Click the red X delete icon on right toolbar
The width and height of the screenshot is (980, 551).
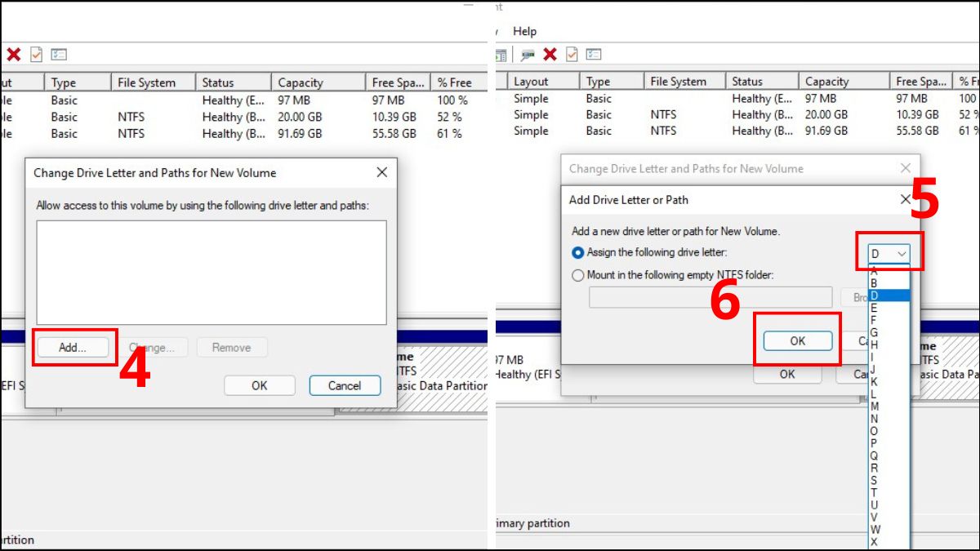point(550,55)
